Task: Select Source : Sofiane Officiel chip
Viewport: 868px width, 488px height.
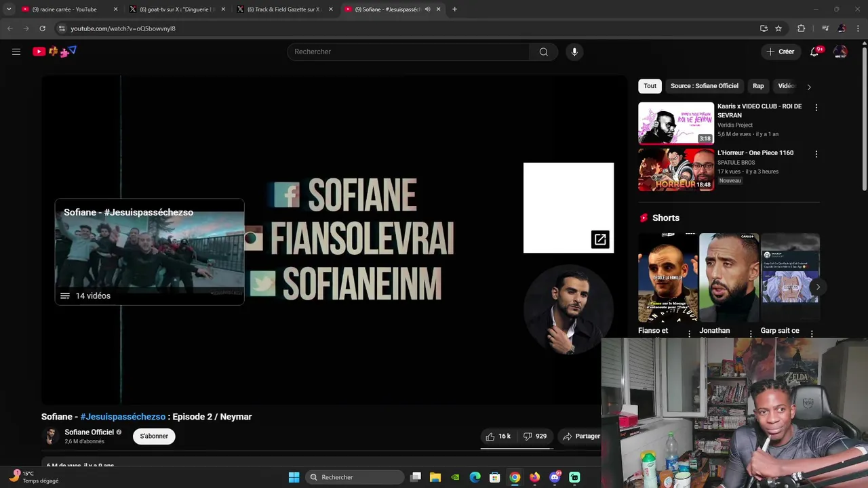Action: coord(705,86)
